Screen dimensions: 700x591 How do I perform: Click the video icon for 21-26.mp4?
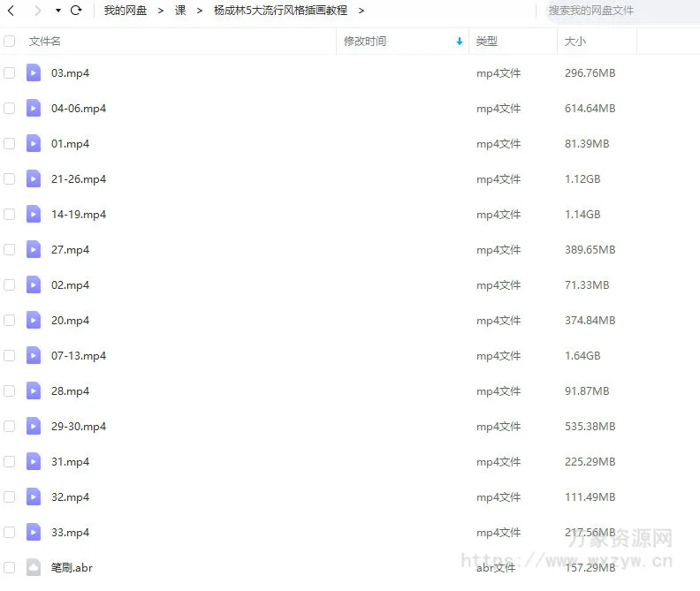(x=34, y=179)
